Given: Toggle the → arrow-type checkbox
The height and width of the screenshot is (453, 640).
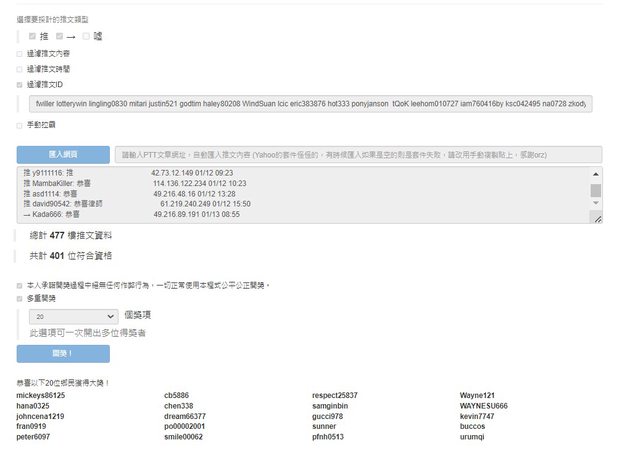Looking at the screenshot, I should 60,36.
